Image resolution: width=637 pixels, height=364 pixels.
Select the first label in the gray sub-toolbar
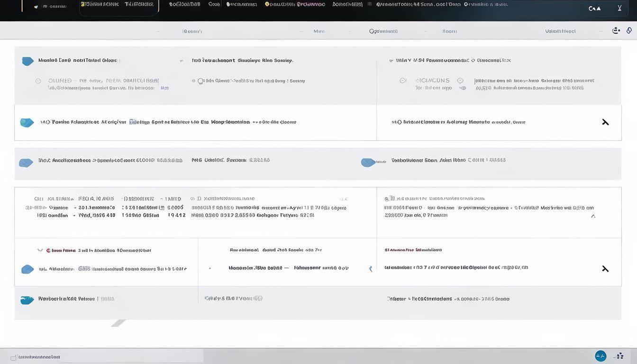(192, 31)
